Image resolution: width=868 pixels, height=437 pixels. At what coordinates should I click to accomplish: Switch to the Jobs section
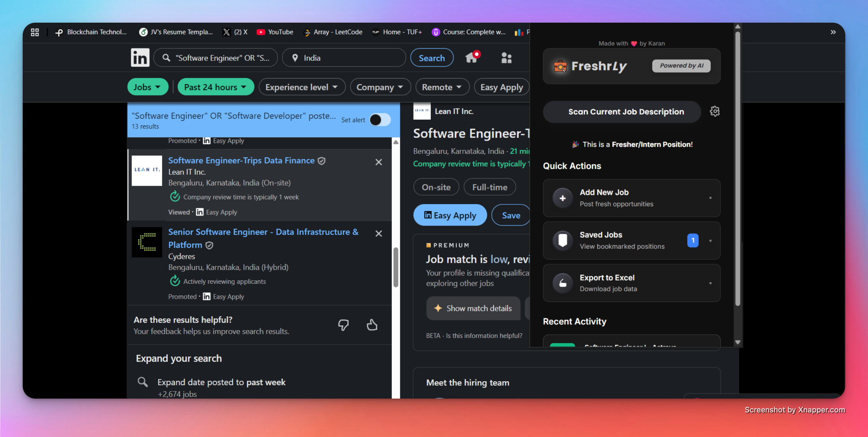tap(148, 87)
